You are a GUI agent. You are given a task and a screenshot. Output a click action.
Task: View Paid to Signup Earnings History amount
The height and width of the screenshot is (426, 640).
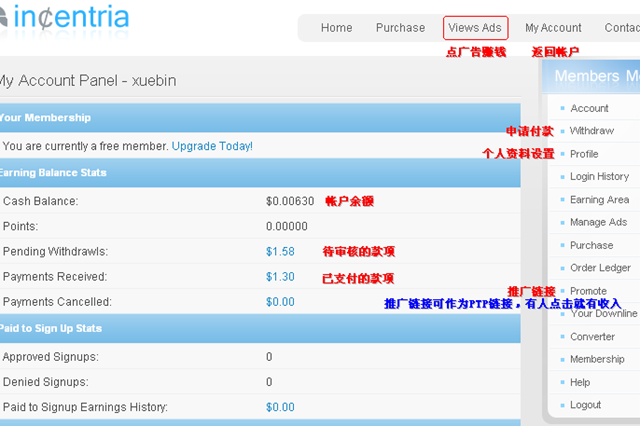280,407
